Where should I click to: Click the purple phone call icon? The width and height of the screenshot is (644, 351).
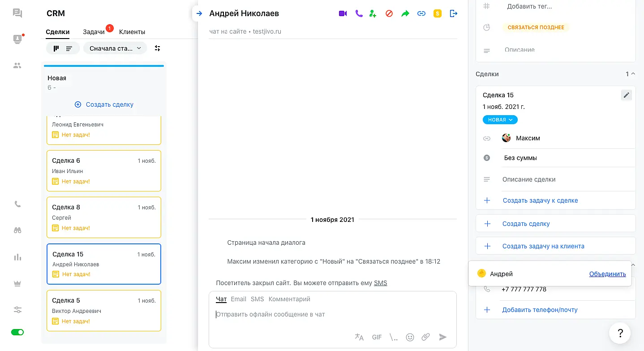click(359, 13)
